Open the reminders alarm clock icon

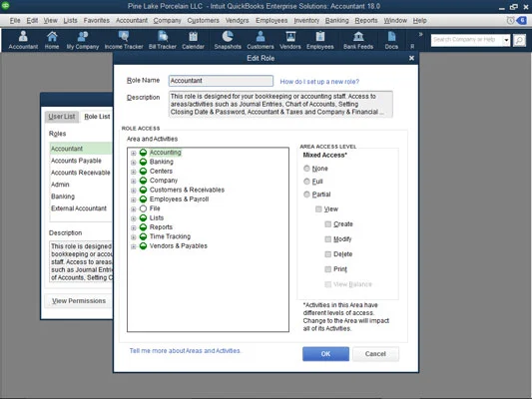[510, 20]
